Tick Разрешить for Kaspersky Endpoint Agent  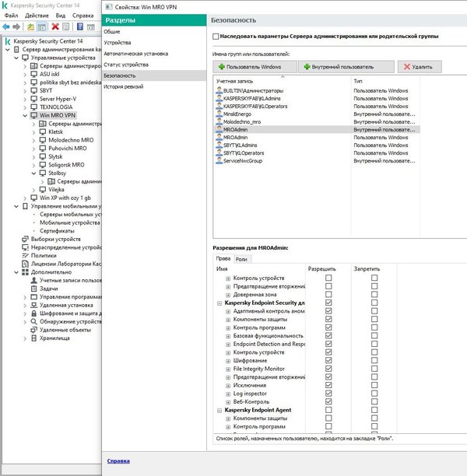[328, 410]
